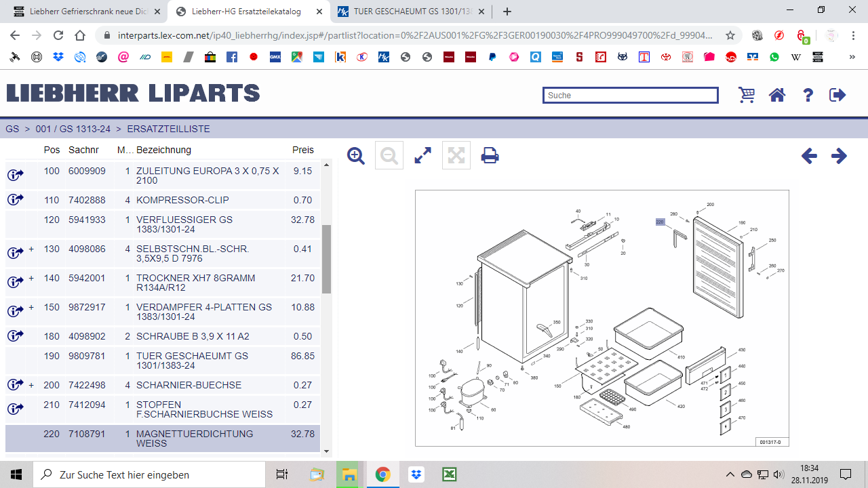
Task: Open info icon for SCHARNIER-BUECHSE row
Action: [x=15, y=384]
